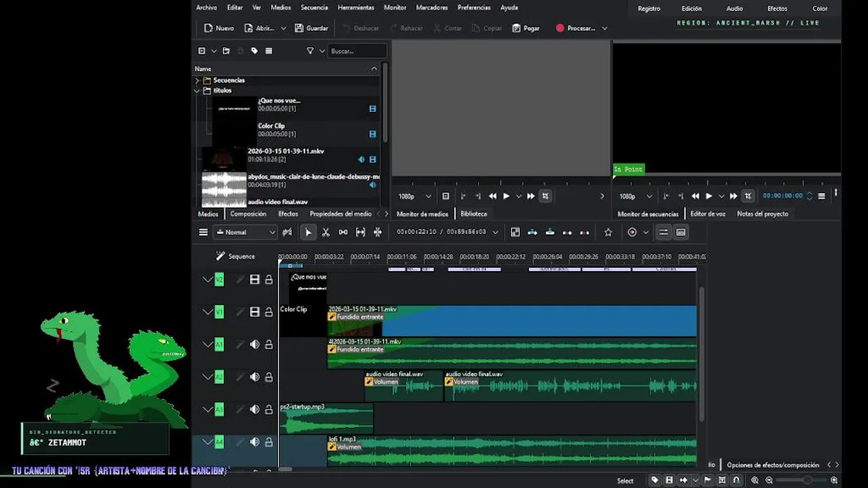The height and width of the screenshot is (488, 868).
Task: Switch to the Edición workspace
Action: pyautogui.click(x=692, y=9)
